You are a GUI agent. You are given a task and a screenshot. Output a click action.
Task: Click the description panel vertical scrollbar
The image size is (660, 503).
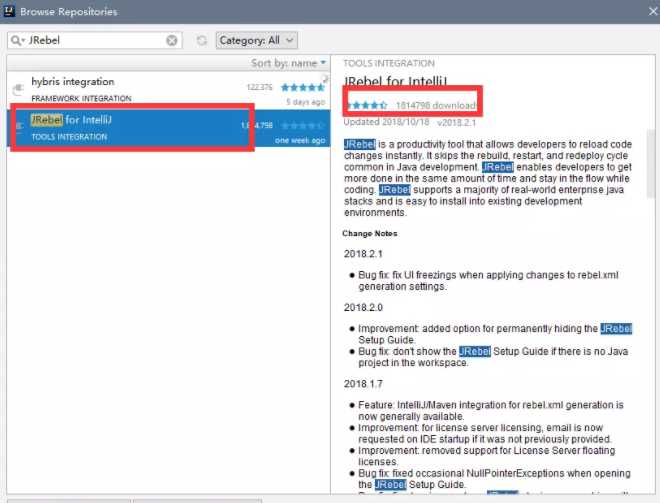651,164
